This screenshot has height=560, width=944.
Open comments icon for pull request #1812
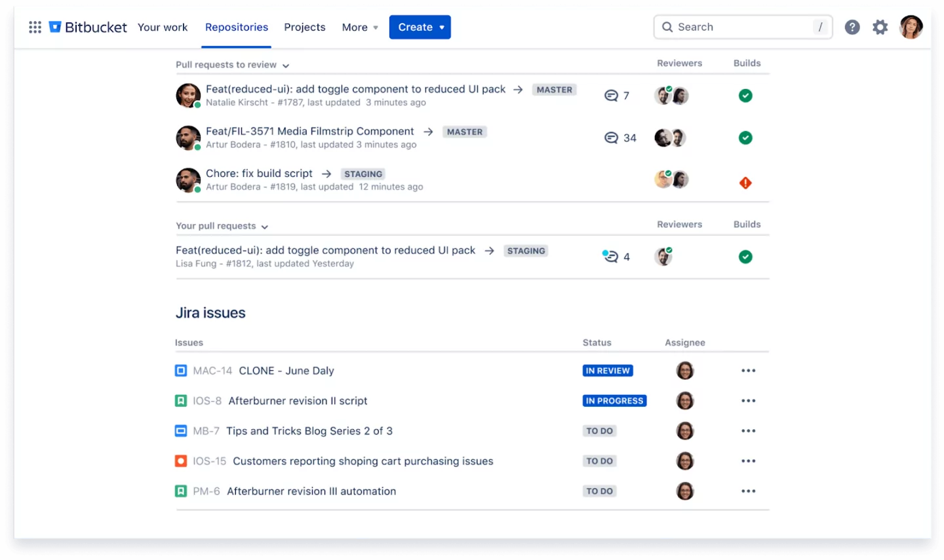pos(610,256)
